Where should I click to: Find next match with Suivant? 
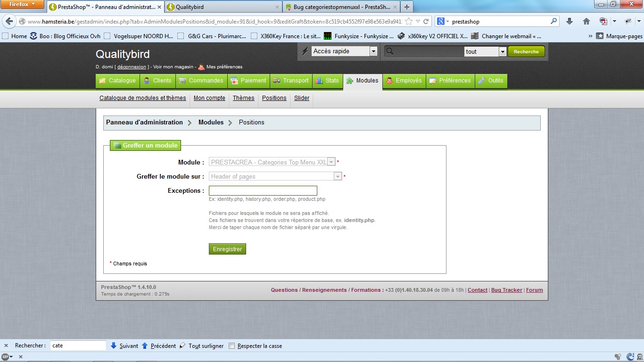pos(124,346)
